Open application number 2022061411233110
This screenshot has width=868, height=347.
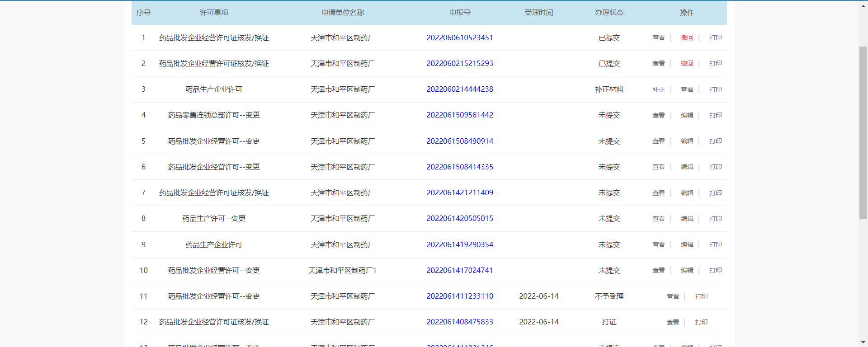459,296
